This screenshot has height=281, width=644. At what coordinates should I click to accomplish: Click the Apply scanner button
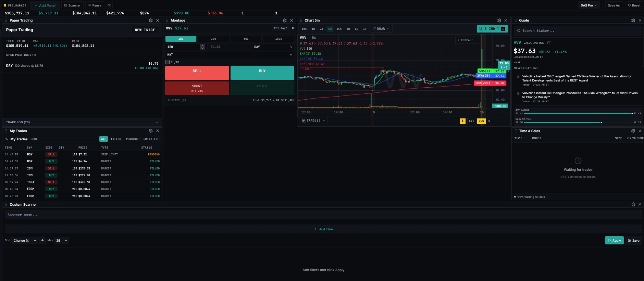(x=614, y=240)
